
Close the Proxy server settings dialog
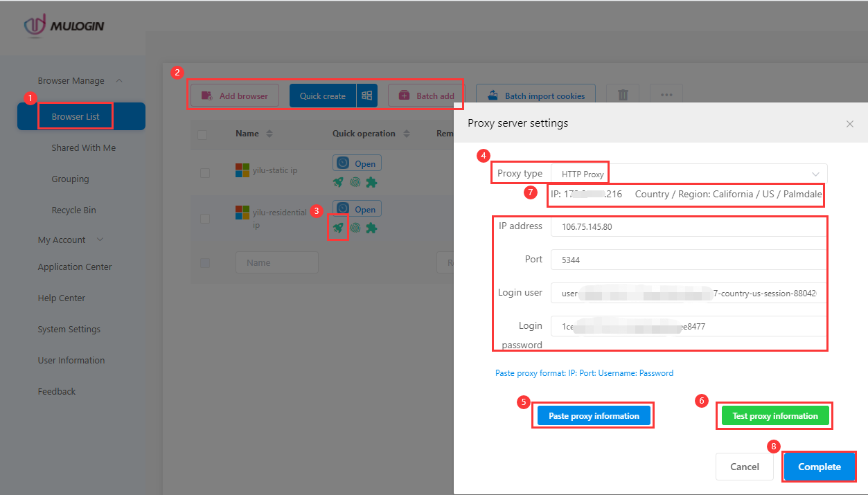point(850,124)
